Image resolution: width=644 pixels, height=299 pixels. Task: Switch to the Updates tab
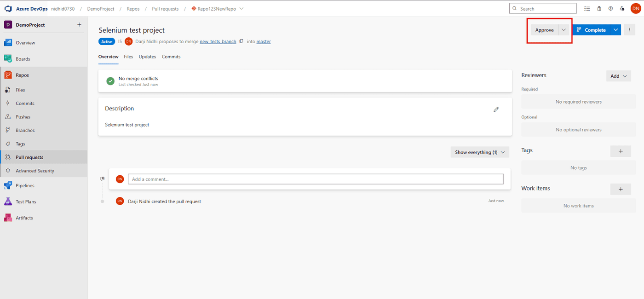coord(147,57)
